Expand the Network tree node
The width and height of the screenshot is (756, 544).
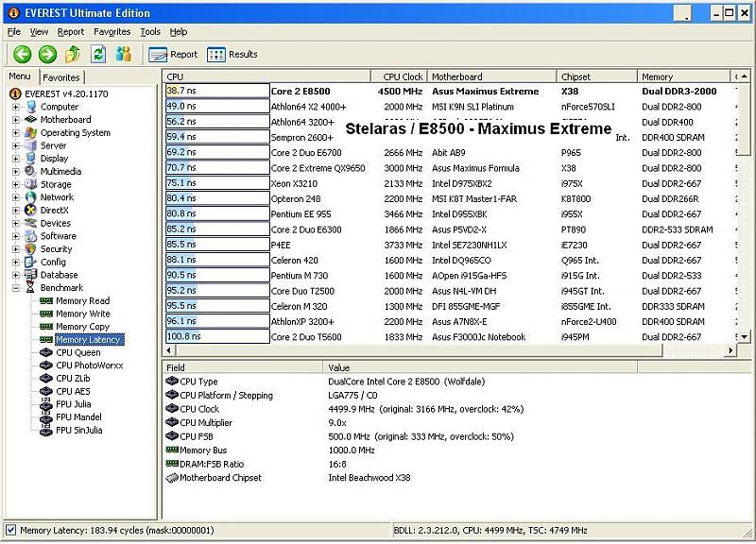16,197
